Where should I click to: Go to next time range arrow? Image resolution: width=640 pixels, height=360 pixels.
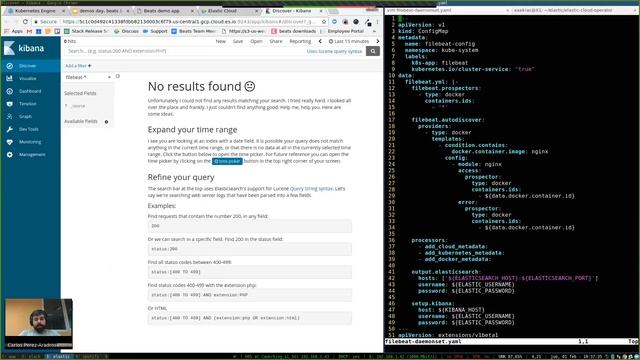pyautogui.click(x=378, y=41)
